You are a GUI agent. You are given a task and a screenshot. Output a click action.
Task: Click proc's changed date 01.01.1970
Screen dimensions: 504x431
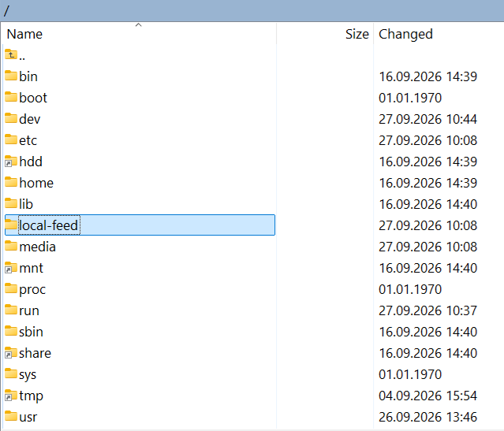coord(410,289)
